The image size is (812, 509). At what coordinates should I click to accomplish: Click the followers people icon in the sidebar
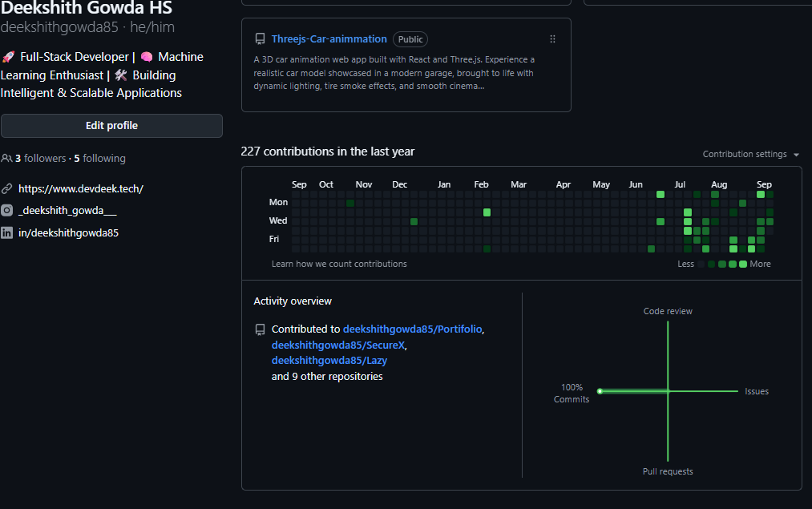pyautogui.click(x=6, y=158)
